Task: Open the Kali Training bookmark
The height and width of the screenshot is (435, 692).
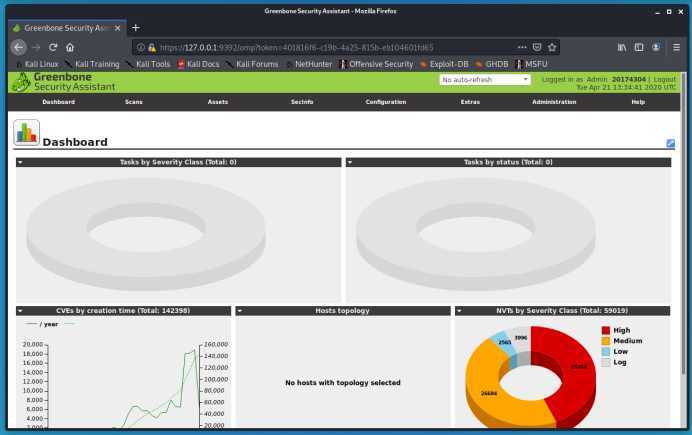Action: (x=92, y=64)
